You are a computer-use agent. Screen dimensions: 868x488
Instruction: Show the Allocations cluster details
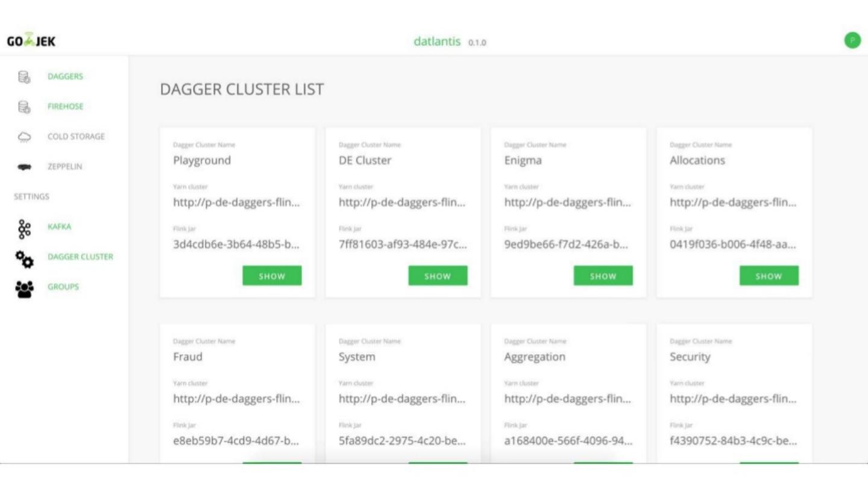pos(769,276)
